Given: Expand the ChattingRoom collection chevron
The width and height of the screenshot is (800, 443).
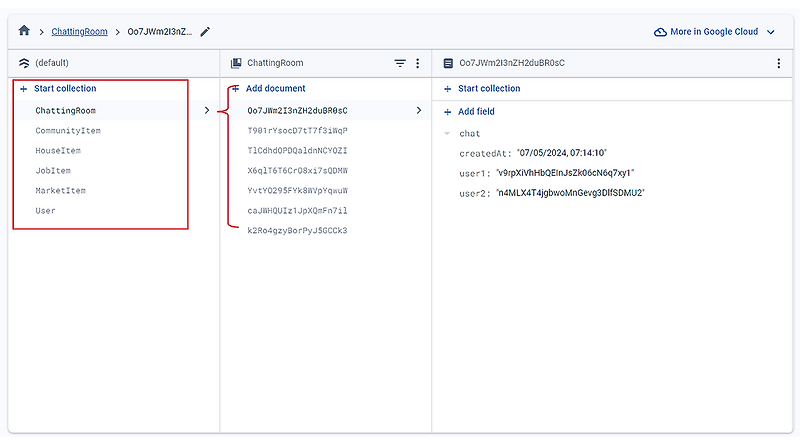Looking at the screenshot, I should (207, 110).
